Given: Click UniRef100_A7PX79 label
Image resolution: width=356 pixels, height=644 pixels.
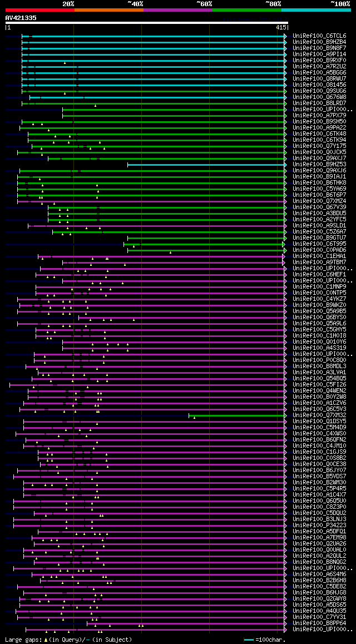Looking at the screenshot, I should pos(319,116).
